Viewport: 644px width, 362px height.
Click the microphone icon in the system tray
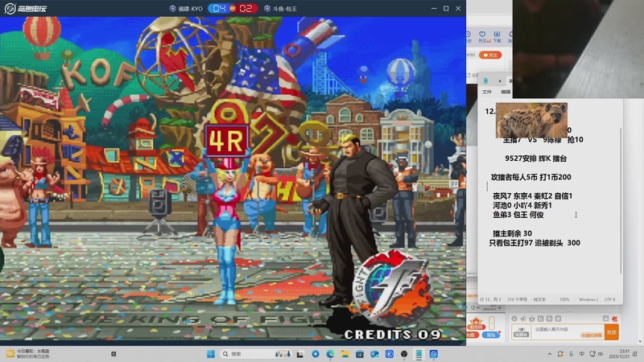coord(571,354)
